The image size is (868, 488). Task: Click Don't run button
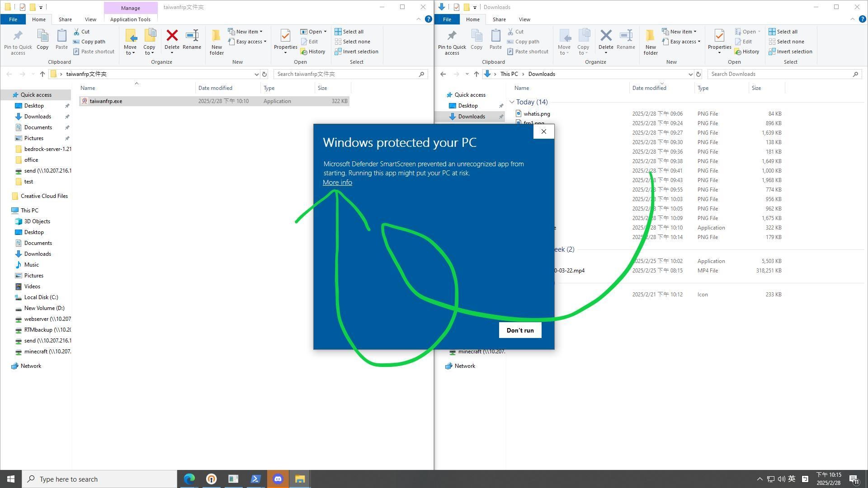[x=520, y=330]
